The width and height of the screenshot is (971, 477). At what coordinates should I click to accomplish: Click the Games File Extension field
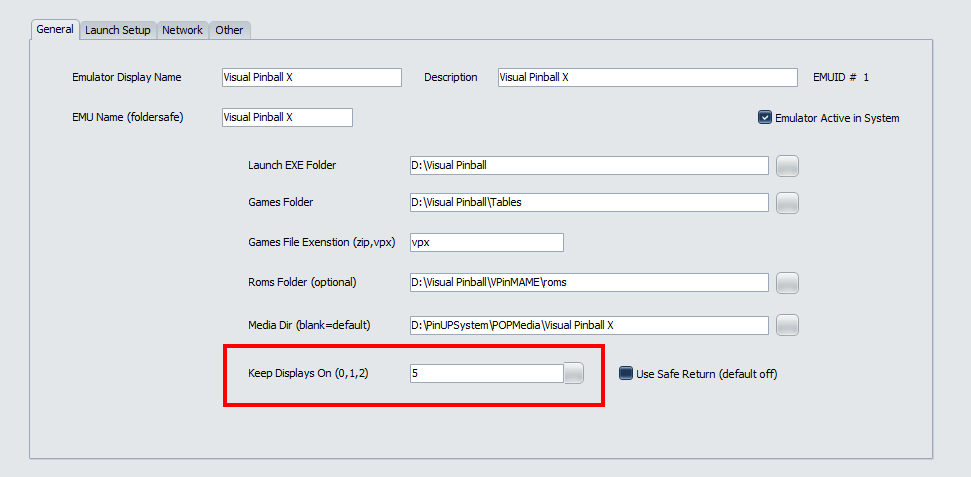(x=486, y=242)
